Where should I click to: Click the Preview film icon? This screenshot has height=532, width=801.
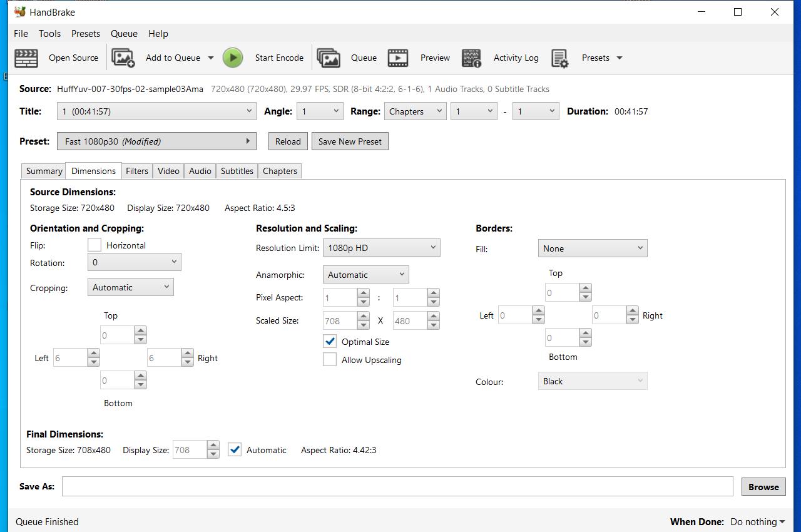click(398, 58)
